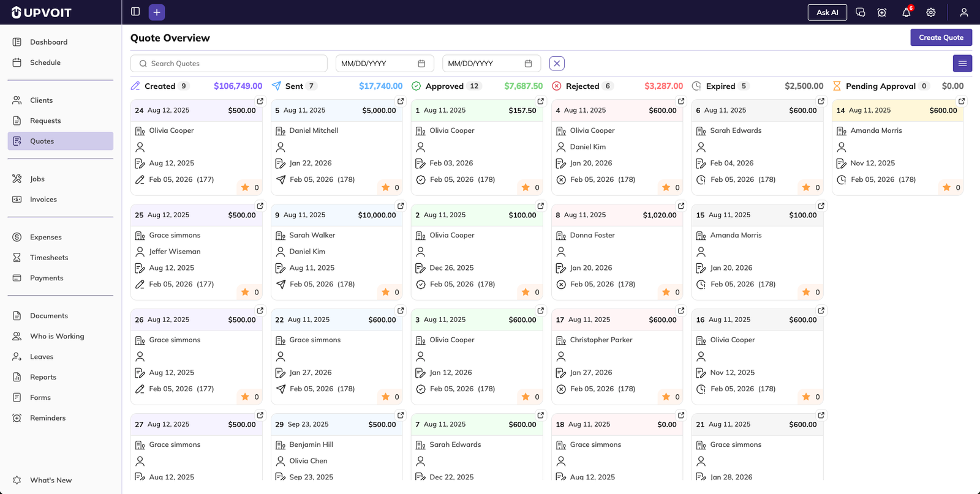Screen dimensions: 980x494
Task: Switch to list view icon
Action: (962, 64)
